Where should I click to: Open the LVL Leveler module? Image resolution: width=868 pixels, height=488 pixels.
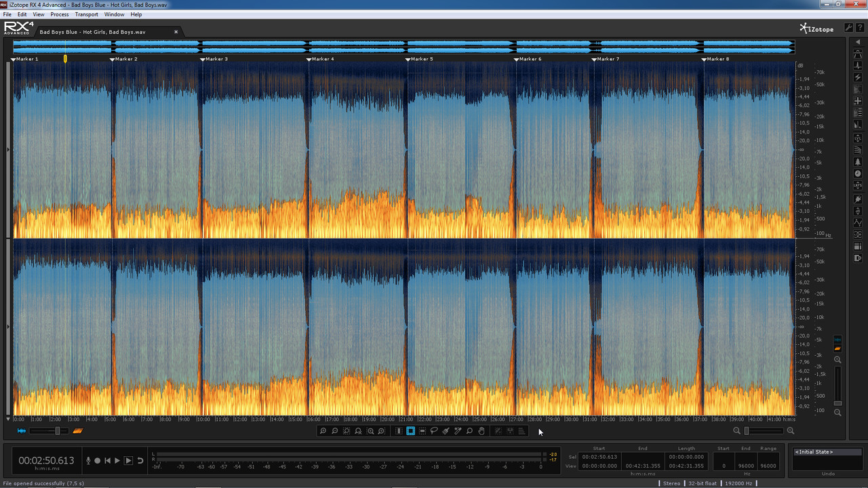pyautogui.click(x=858, y=138)
